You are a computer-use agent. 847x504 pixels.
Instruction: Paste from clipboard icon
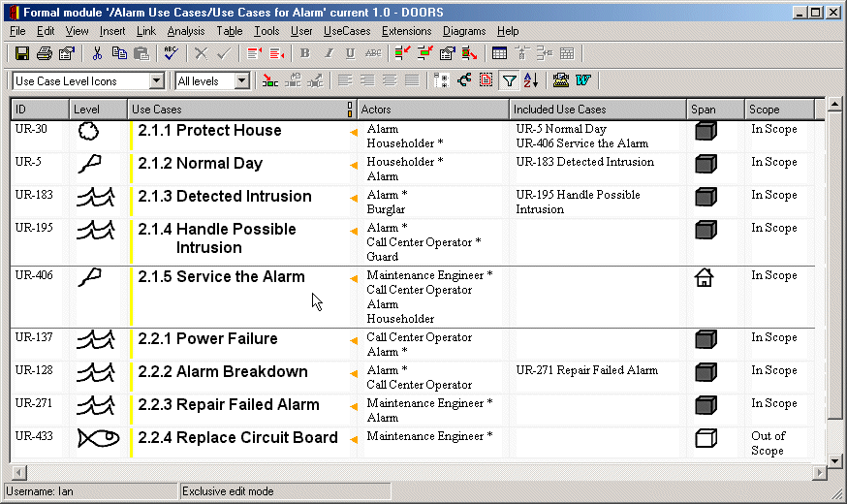point(141,53)
